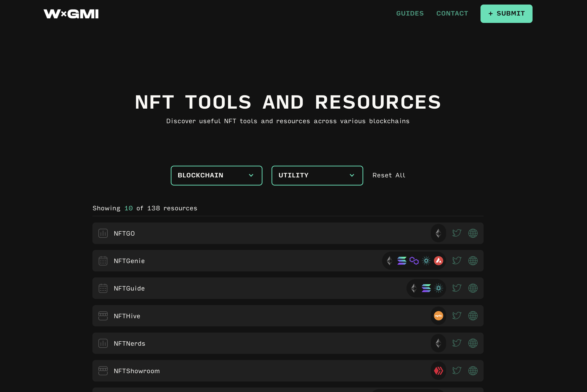The width and height of the screenshot is (587, 392).
Task: Open NFTHive website globe icon
Action: (473, 316)
